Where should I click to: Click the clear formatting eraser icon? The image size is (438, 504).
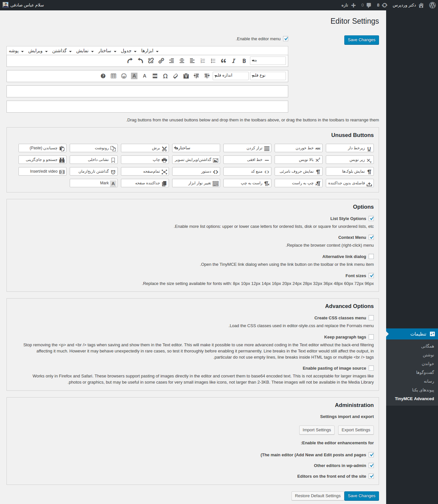pyautogui.click(x=176, y=76)
